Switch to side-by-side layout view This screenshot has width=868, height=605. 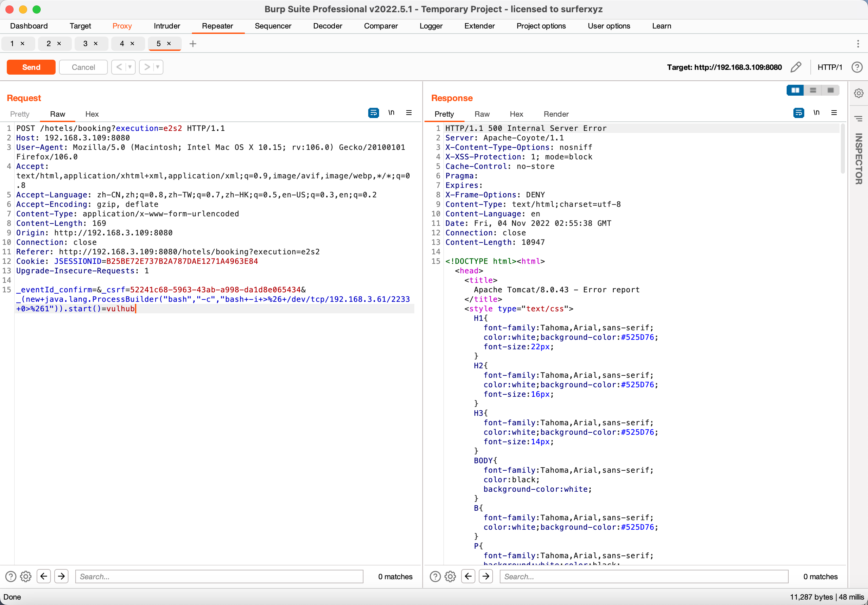[x=795, y=90]
